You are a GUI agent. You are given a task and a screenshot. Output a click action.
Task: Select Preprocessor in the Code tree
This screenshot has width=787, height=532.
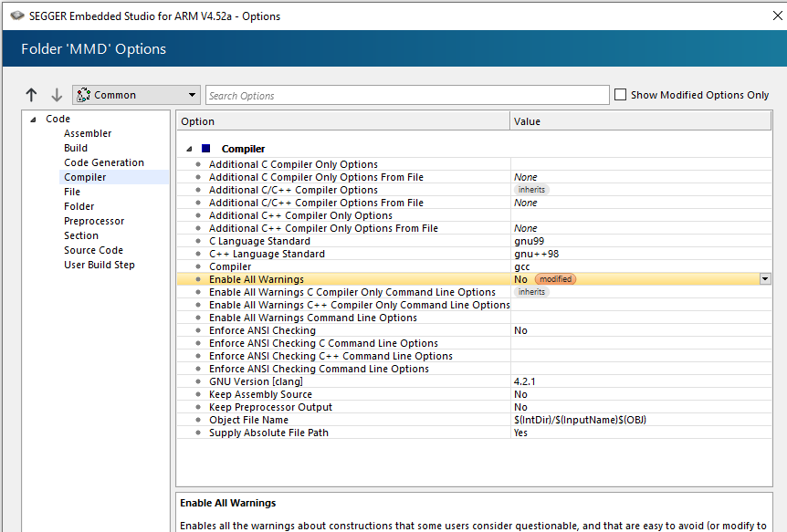[x=94, y=221]
